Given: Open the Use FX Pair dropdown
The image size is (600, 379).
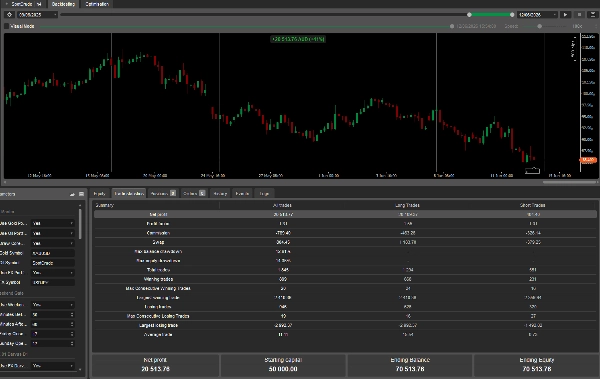Looking at the screenshot, I should tap(52, 273).
